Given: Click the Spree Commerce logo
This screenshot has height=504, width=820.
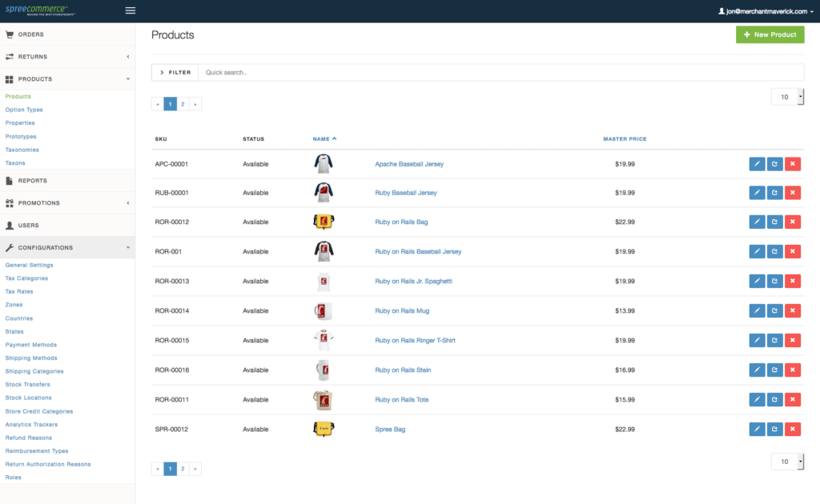Looking at the screenshot, I should click(40, 10).
